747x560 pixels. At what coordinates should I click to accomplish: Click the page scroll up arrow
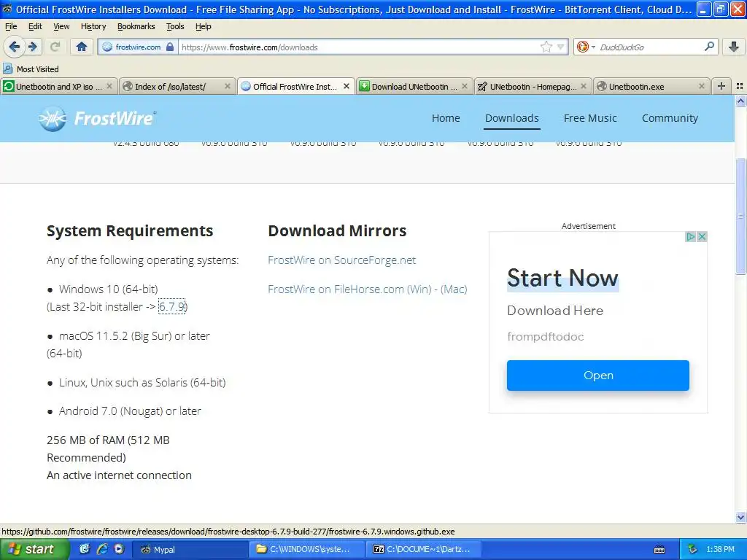pyautogui.click(x=740, y=101)
